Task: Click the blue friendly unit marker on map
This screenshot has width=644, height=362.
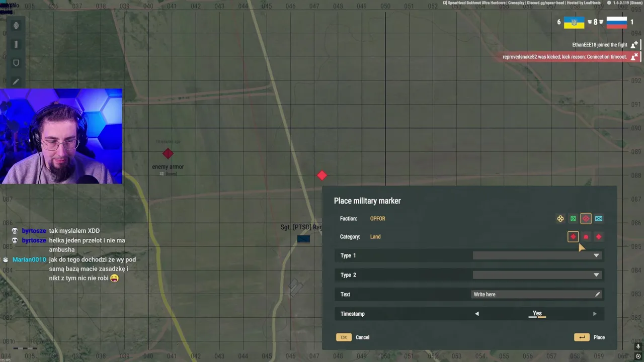Action: [x=303, y=239]
